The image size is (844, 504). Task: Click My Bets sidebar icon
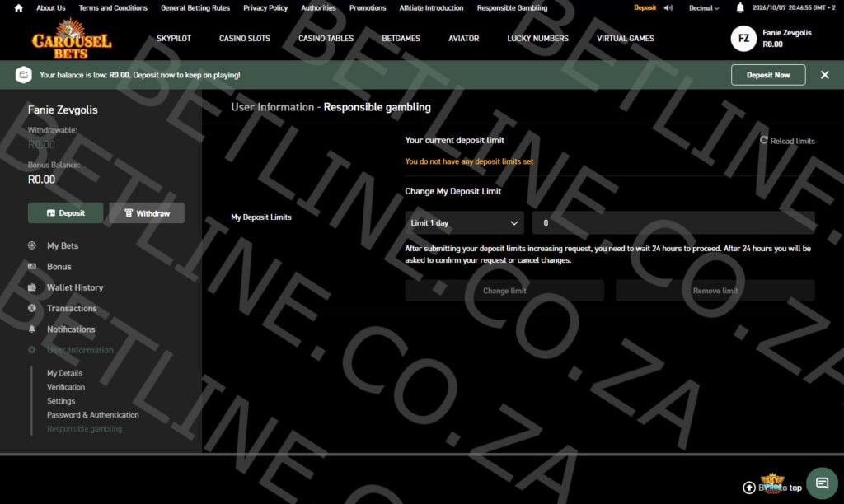[x=32, y=245]
